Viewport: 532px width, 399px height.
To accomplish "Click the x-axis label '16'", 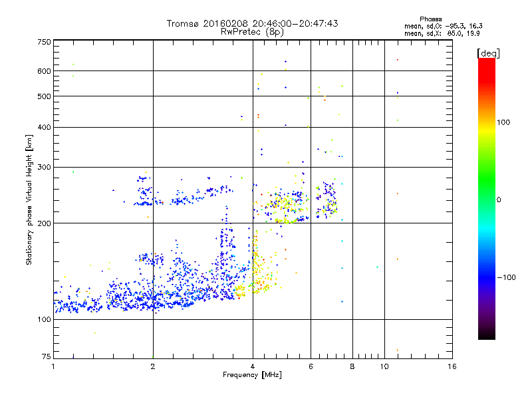I will [452, 366].
